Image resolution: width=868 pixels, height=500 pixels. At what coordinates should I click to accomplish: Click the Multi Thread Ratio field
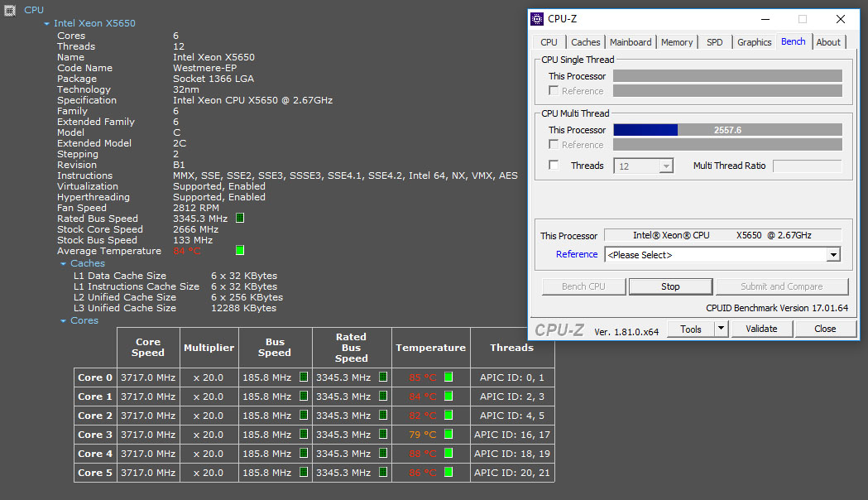[807, 166]
